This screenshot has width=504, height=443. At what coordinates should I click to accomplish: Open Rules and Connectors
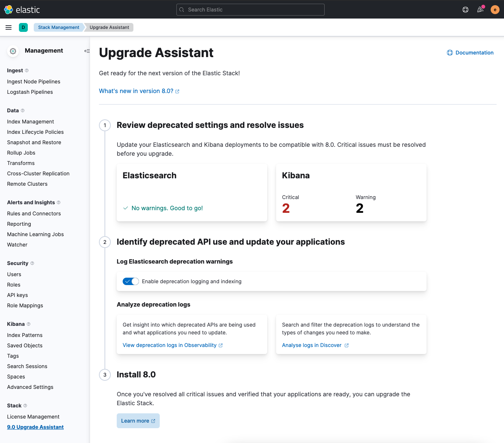click(34, 214)
